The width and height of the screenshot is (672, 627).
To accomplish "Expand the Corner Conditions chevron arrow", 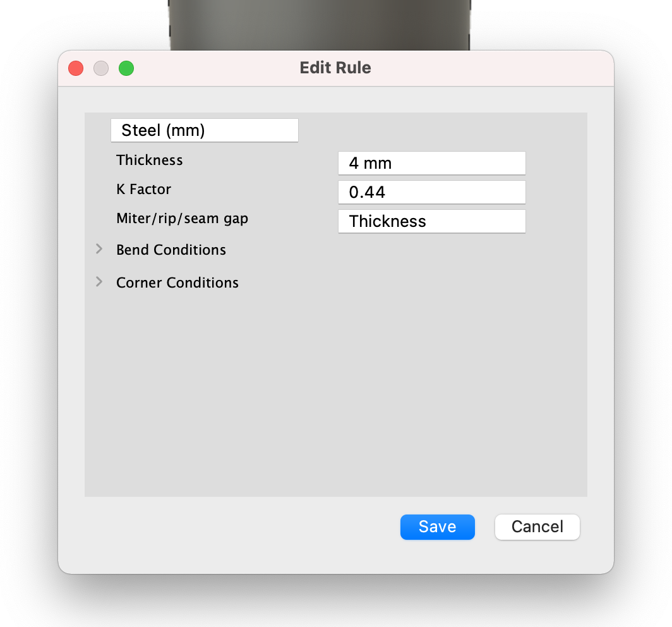I will point(99,282).
